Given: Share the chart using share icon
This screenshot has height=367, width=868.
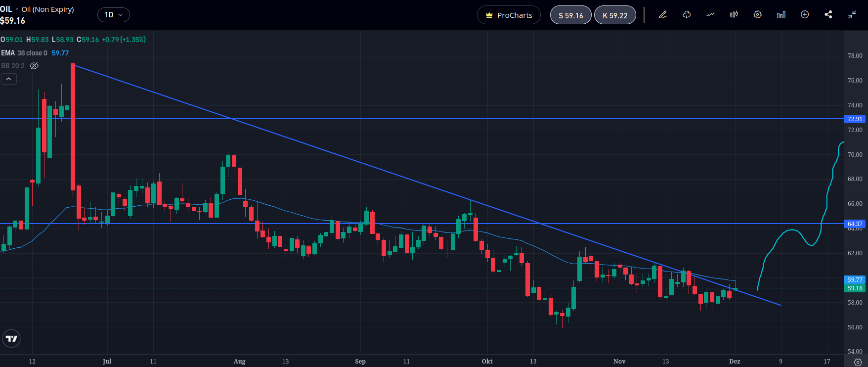Looking at the screenshot, I should [828, 15].
